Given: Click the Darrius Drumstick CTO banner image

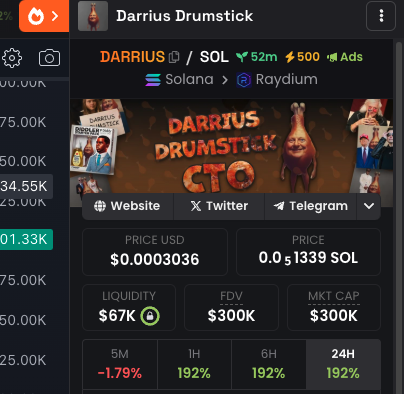Looking at the screenshot, I should [231, 146].
